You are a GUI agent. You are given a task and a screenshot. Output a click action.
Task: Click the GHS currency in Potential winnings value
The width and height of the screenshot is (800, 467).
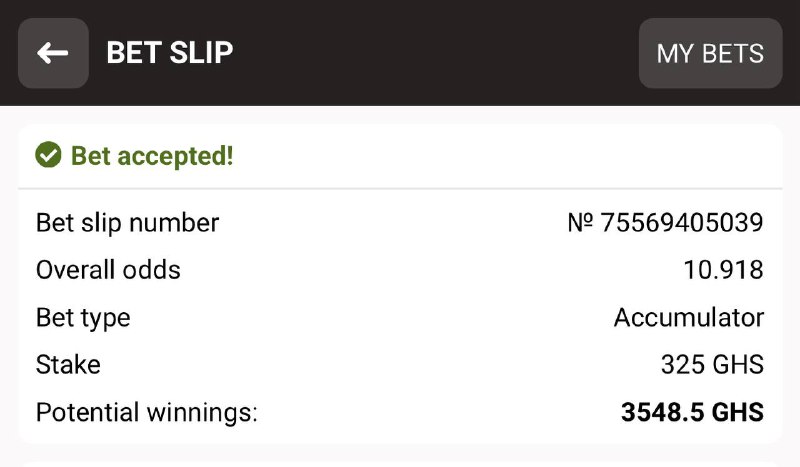[737, 412]
